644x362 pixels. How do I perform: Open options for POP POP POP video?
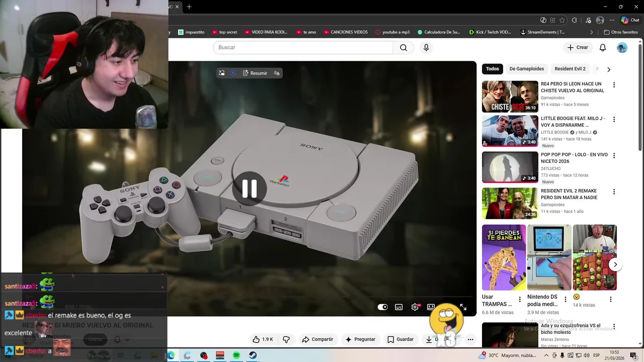(614, 156)
